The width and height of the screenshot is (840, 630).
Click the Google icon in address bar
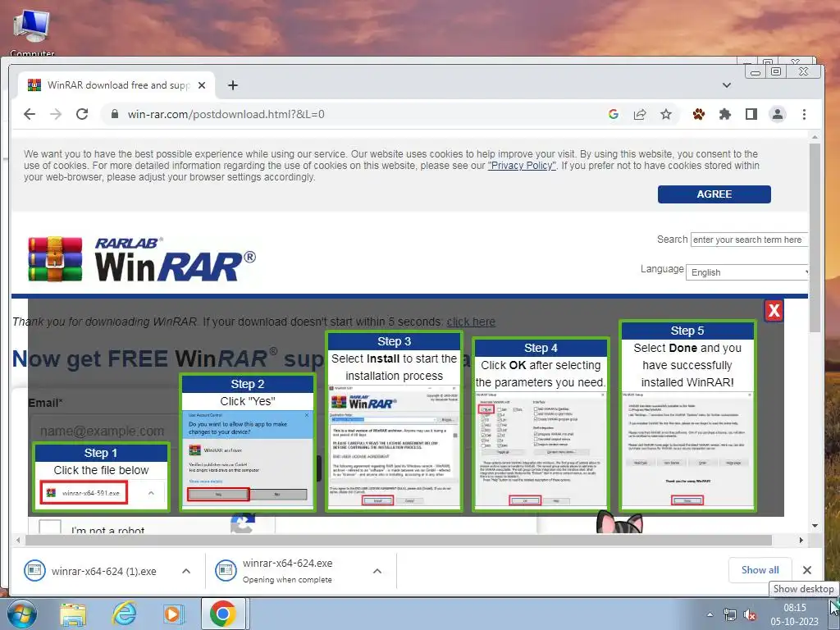point(614,114)
